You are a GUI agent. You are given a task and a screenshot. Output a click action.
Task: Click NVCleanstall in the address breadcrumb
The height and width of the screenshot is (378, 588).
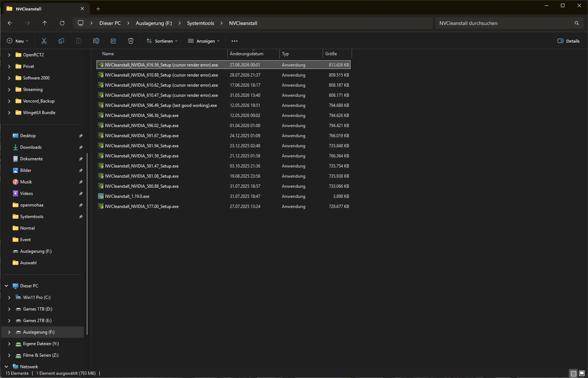pos(243,23)
